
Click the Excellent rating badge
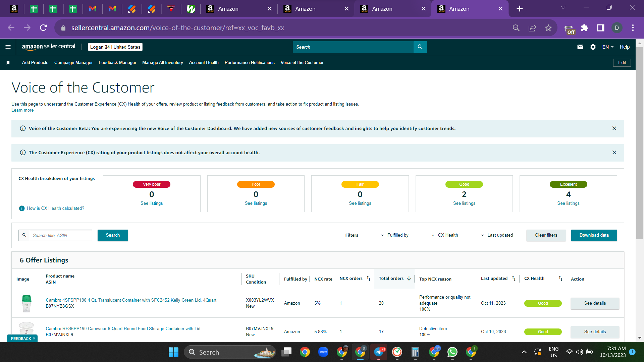click(x=569, y=184)
